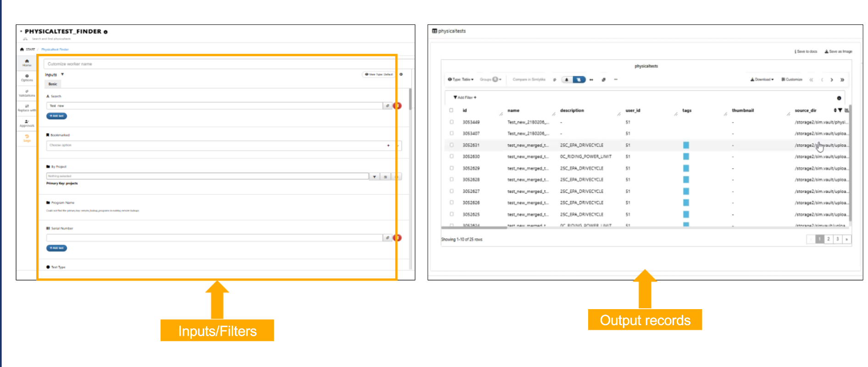Click the settings gear beside View Type
The height and width of the screenshot is (367, 868).
[401, 74]
